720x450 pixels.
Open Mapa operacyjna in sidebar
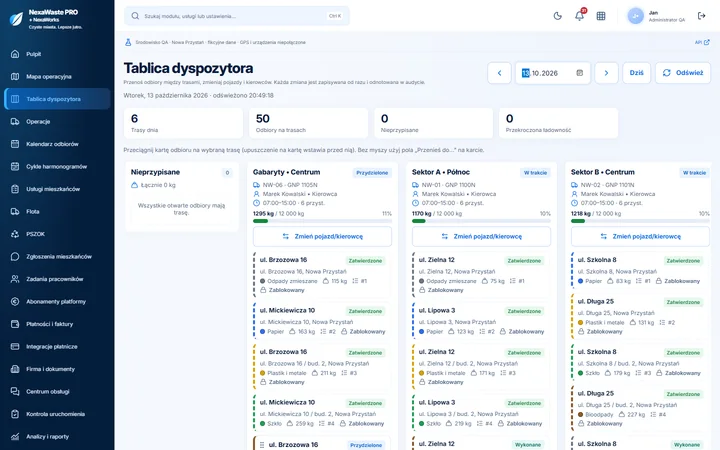point(57,76)
